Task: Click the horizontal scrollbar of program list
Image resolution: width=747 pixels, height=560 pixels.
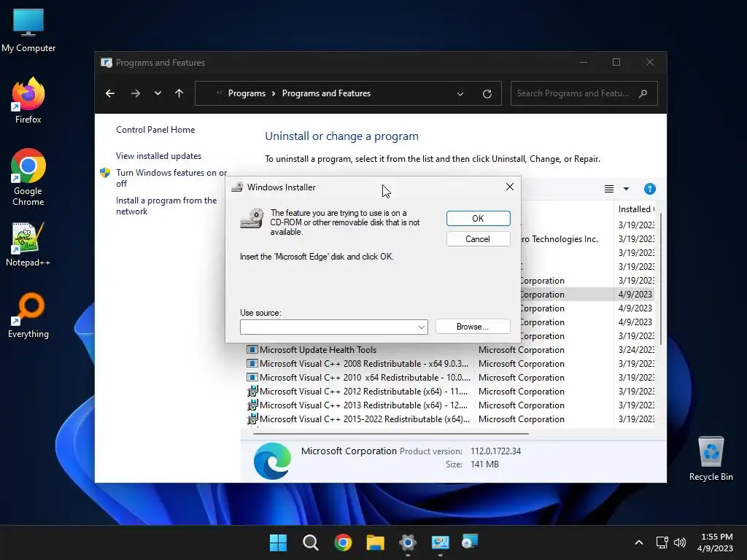Action: coord(391,434)
